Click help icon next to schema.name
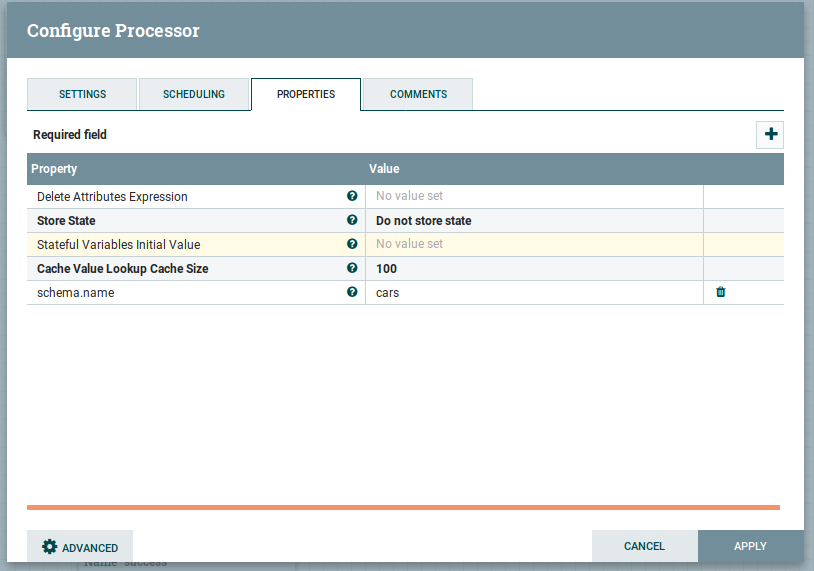Screen dimensions: 814x571 [x=352, y=292]
